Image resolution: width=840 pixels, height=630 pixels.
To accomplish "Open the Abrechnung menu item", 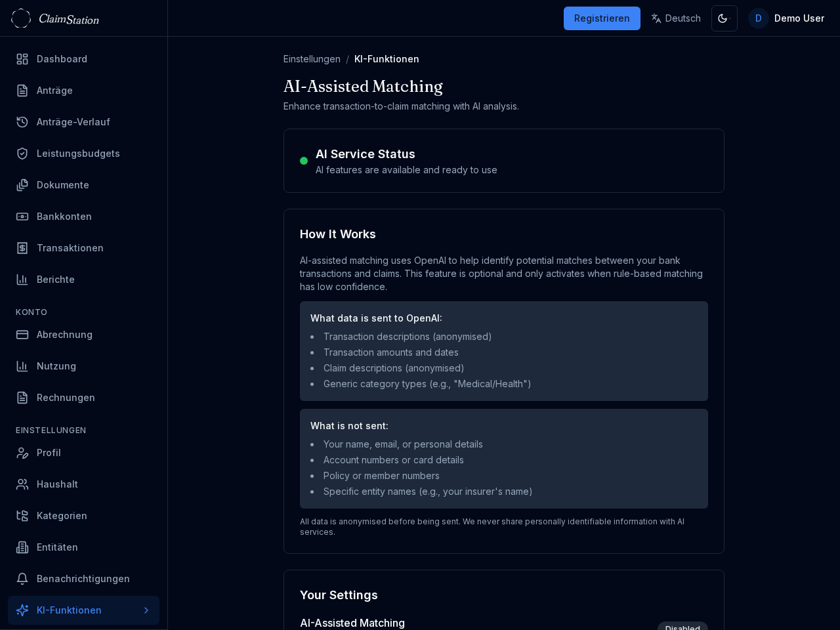I will (64, 335).
